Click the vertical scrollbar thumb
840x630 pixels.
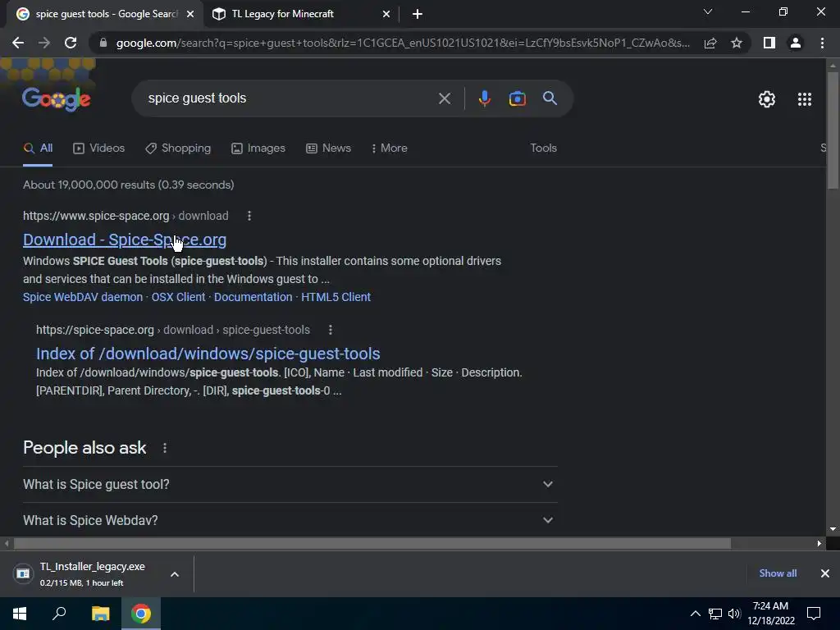coord(833,130)
